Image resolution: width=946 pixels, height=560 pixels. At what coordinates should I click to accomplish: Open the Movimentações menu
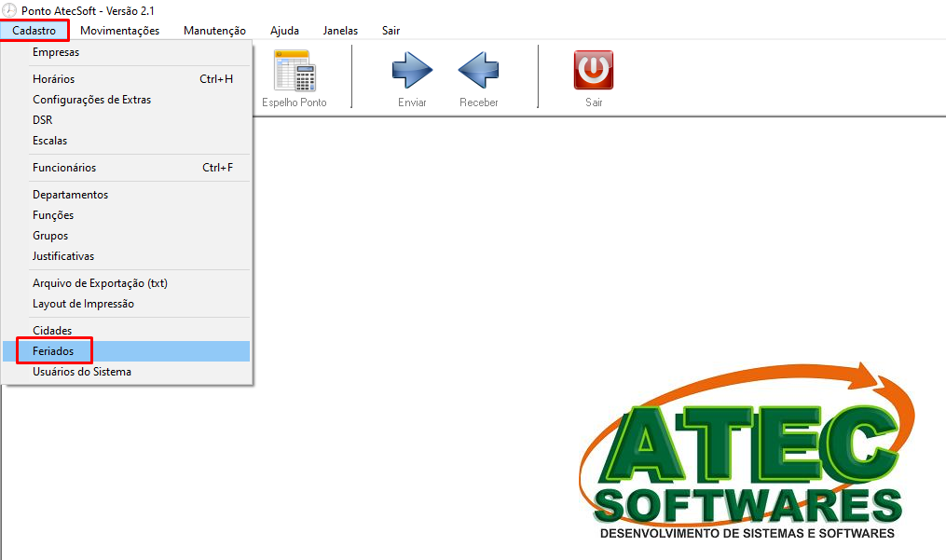[119, 30]
